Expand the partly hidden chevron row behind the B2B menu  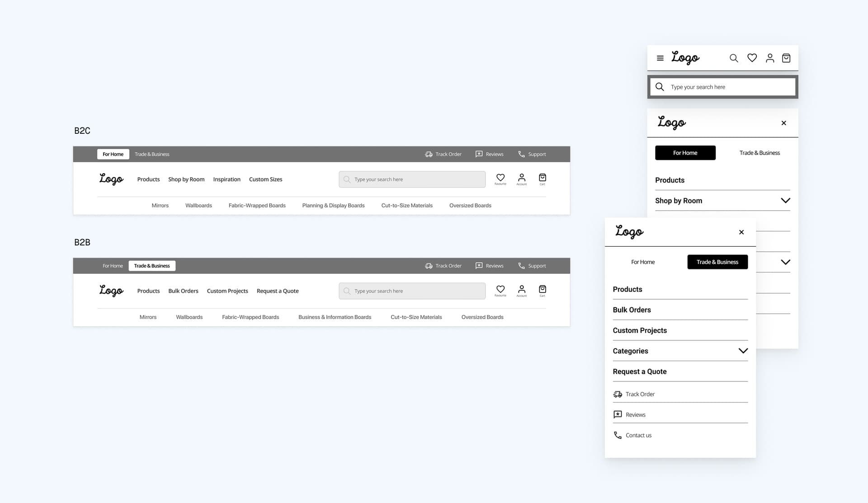coord(785,262)
